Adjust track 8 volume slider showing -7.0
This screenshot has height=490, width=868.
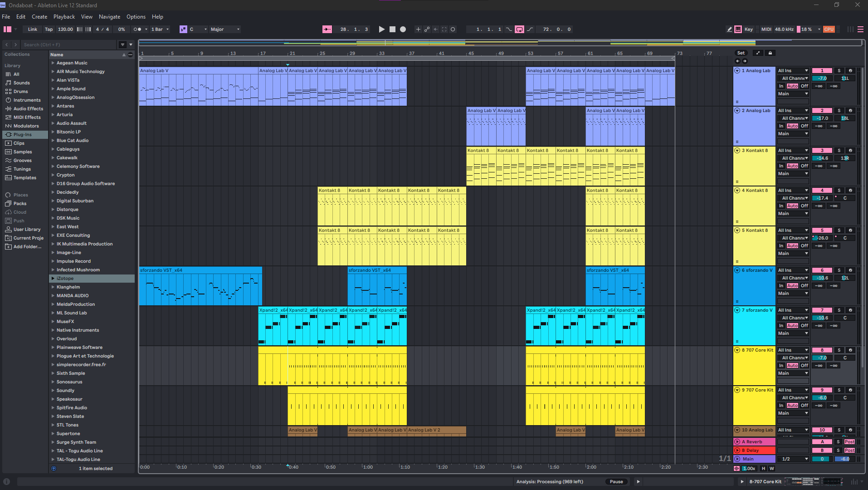tap(822, 358)
